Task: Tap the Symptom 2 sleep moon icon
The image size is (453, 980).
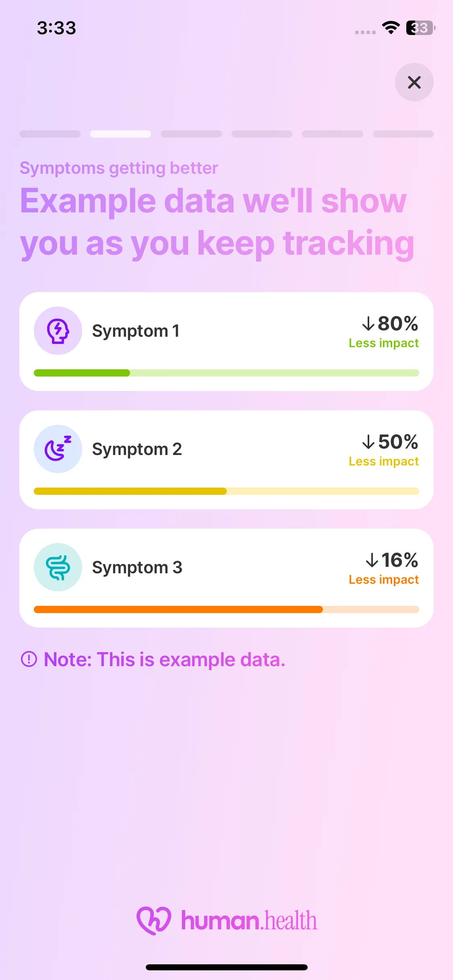Action: [x=58, y=449]
